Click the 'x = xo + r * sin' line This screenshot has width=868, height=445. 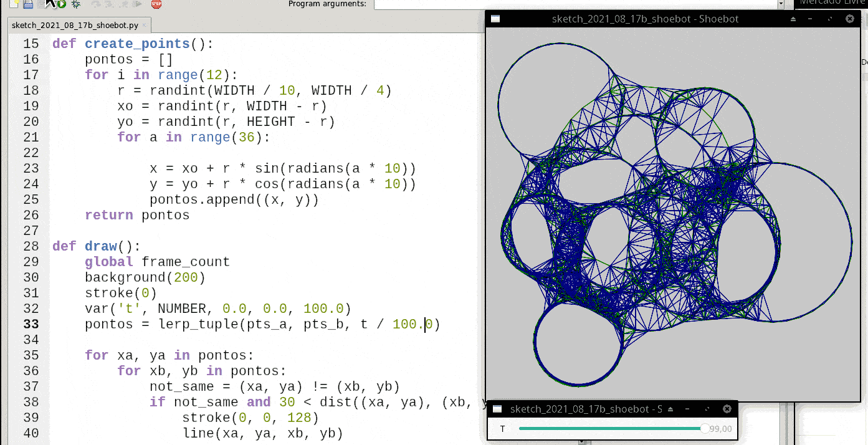(283, 168)
